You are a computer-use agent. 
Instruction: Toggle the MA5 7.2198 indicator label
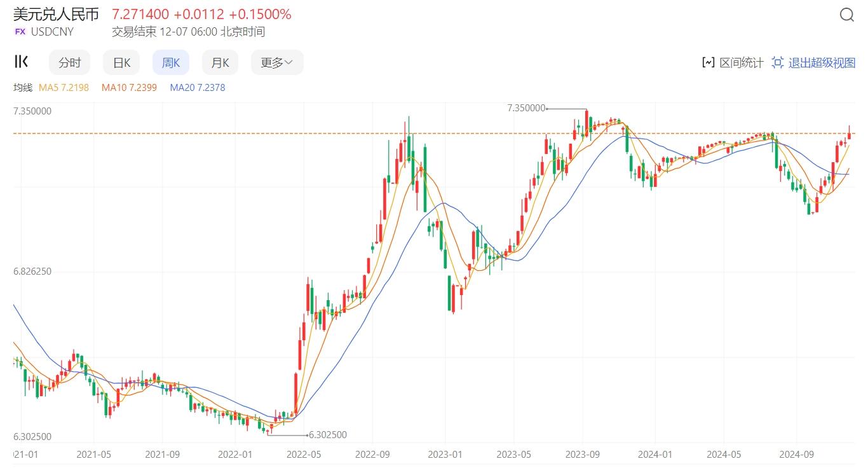point(64,87)
